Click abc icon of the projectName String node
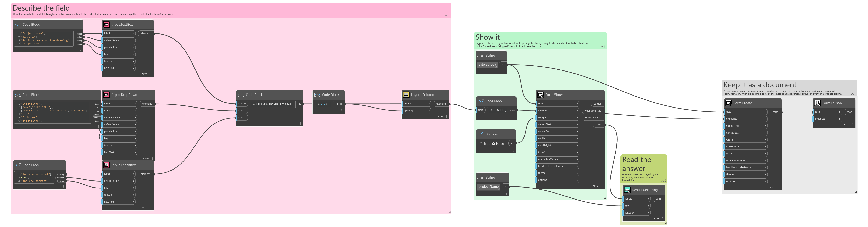This screenshot has width=868, height=227. tap(480, 177)
